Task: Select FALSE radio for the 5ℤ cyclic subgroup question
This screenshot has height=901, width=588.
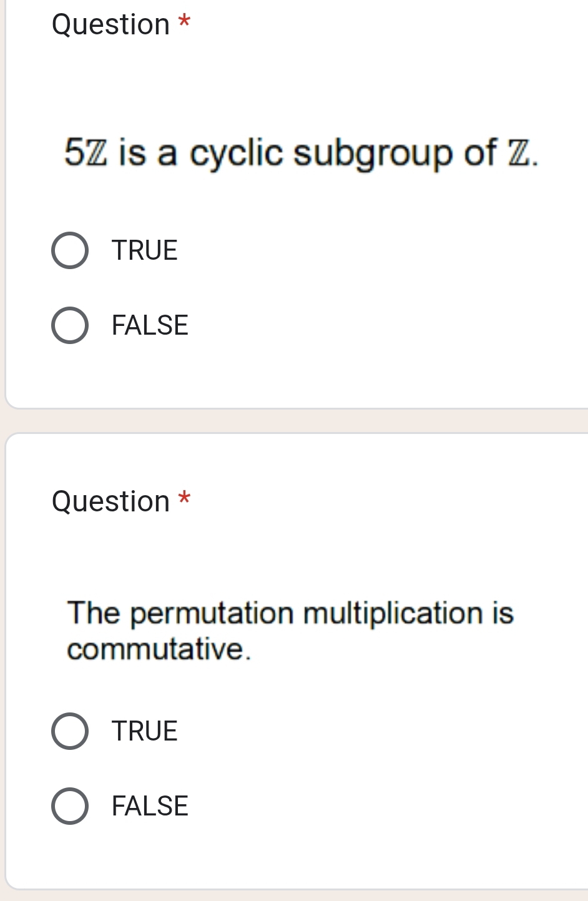Action: coord(69,325)
